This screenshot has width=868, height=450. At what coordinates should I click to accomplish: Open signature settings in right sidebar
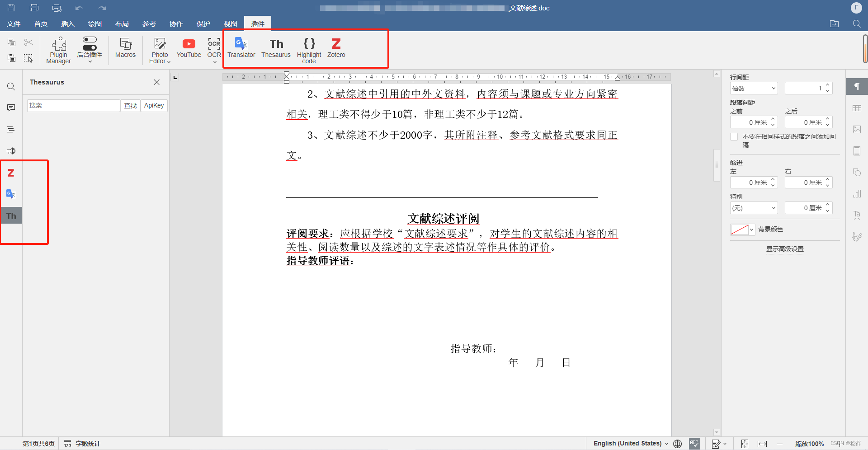(x=857, y=237)
